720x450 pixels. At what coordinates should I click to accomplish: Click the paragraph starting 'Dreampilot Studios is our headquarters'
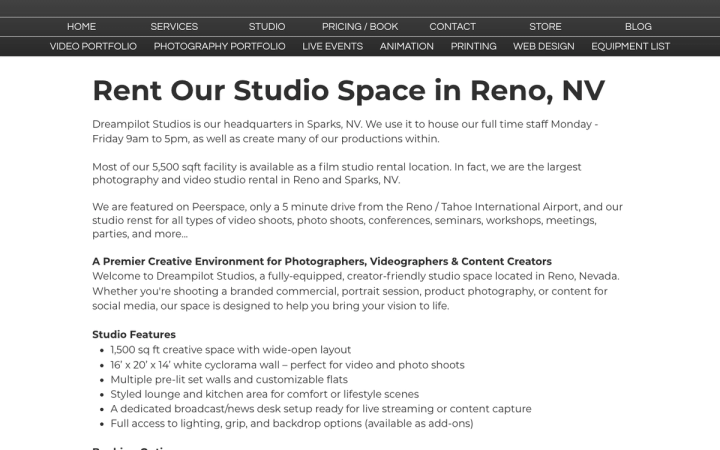[345, 131]
